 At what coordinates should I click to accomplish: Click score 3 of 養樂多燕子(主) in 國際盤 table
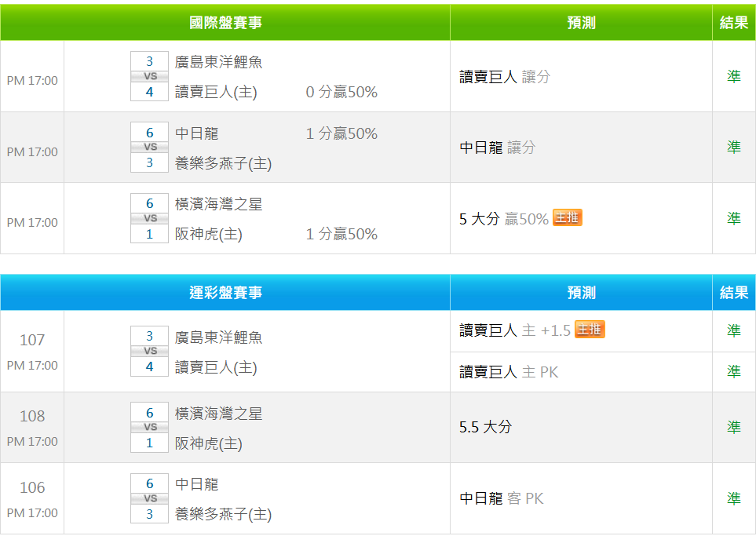(149, 162)
